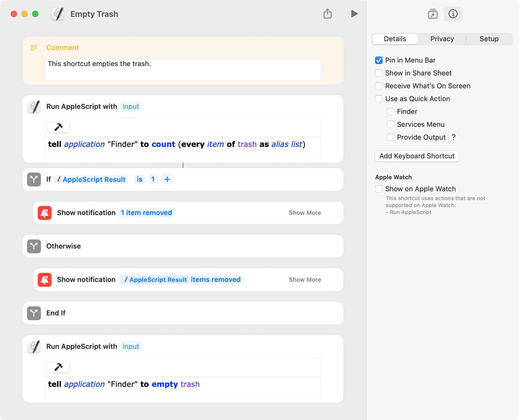Check the Services Menu box
Viewport: 519px width, 420px height.
click(391, 124)
